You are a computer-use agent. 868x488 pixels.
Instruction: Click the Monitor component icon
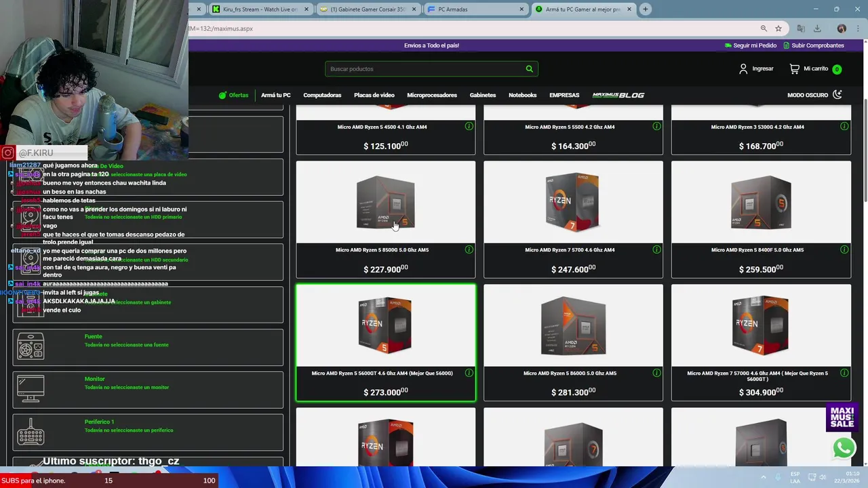tap(31, 389)
